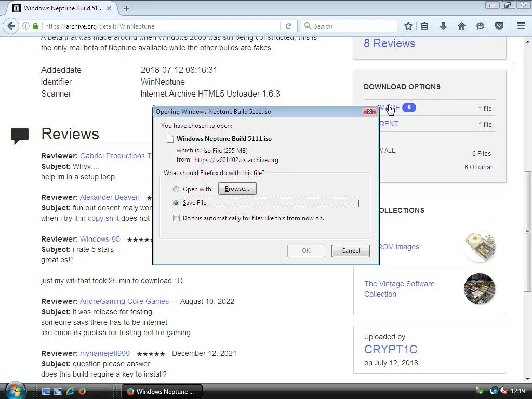Viewport: 532px width, 399px height.
Task: Click scrollbar up arrow at top
Action: (527, 41)
